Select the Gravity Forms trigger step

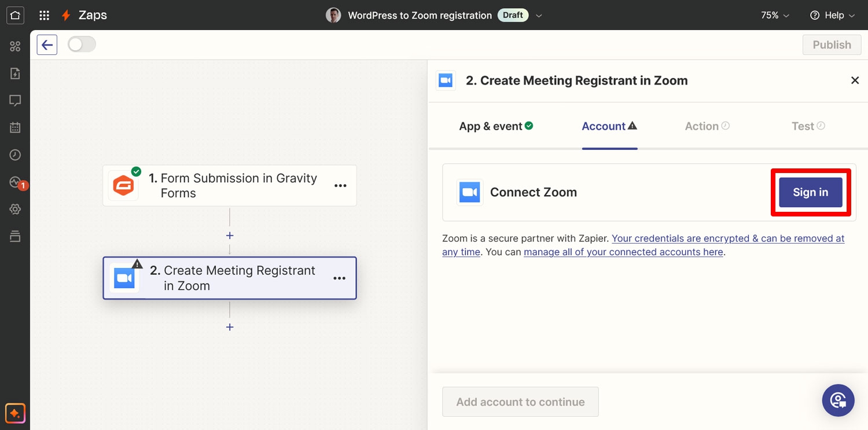tap(230, 186)
